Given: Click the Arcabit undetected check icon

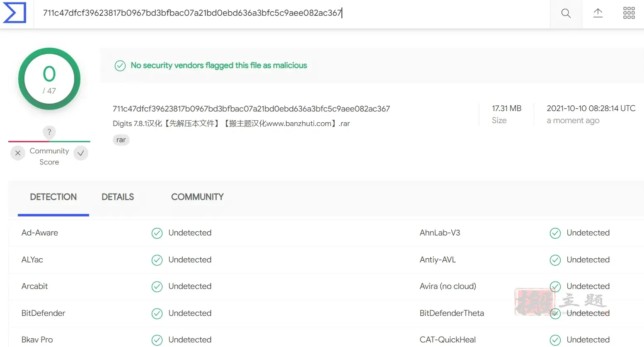Looking at the screenshot, I should (x=157, y=286).
